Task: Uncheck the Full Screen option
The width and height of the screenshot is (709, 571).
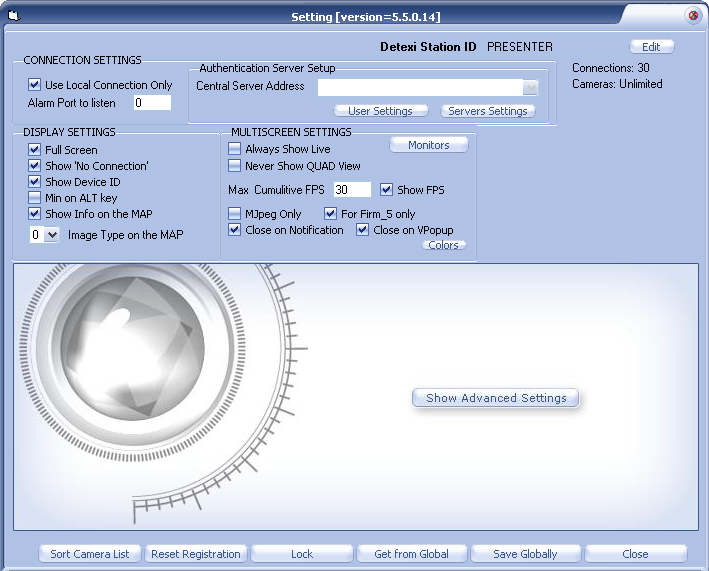Action: [x=34, y=150]
